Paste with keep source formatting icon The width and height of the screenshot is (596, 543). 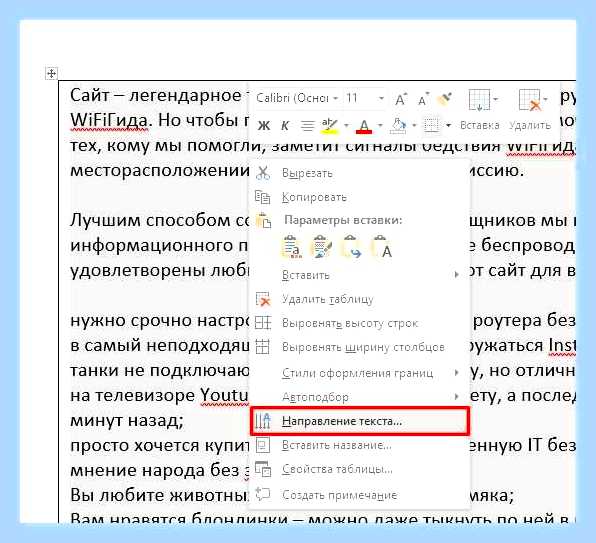[x=292, y=247]
